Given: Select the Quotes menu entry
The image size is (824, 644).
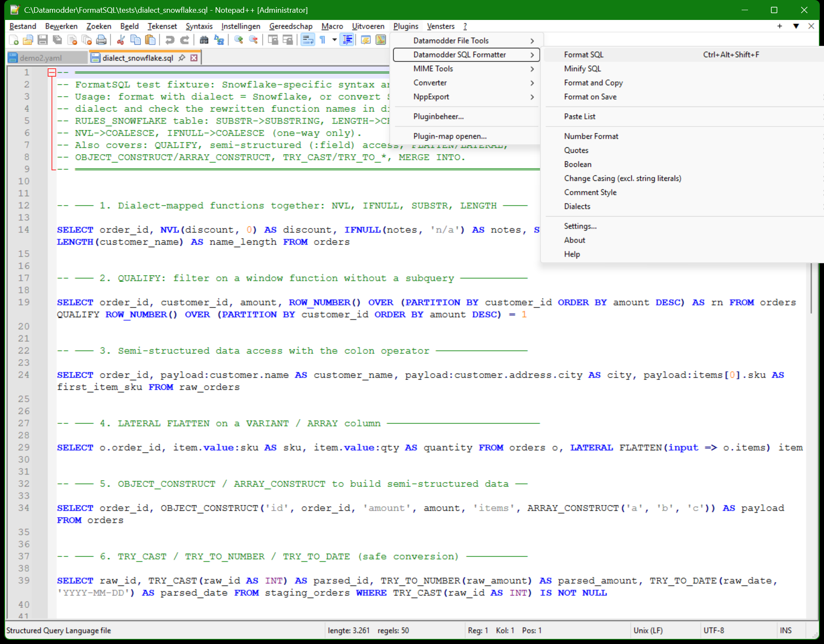Looking at the screenshot, I should tap(683, 150).
